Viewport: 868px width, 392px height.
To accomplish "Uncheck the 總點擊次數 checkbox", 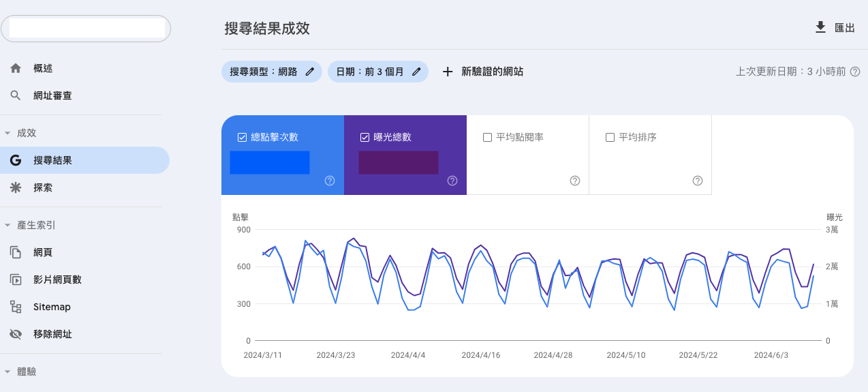I will pos(242,137).
